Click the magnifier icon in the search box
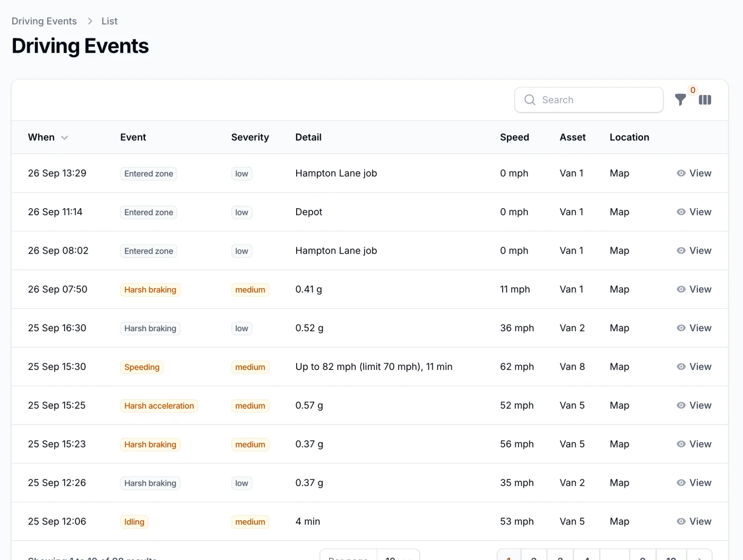 (x=530, y=100)
